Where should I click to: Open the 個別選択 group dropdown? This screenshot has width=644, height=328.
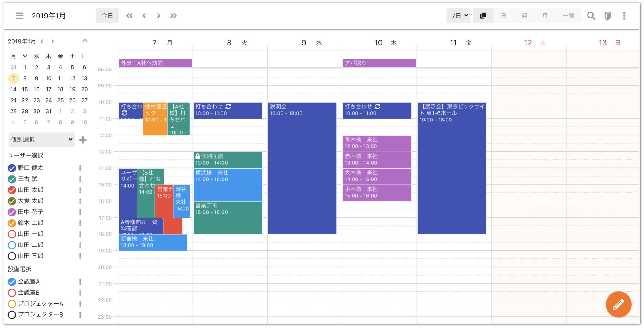(41, 140)
